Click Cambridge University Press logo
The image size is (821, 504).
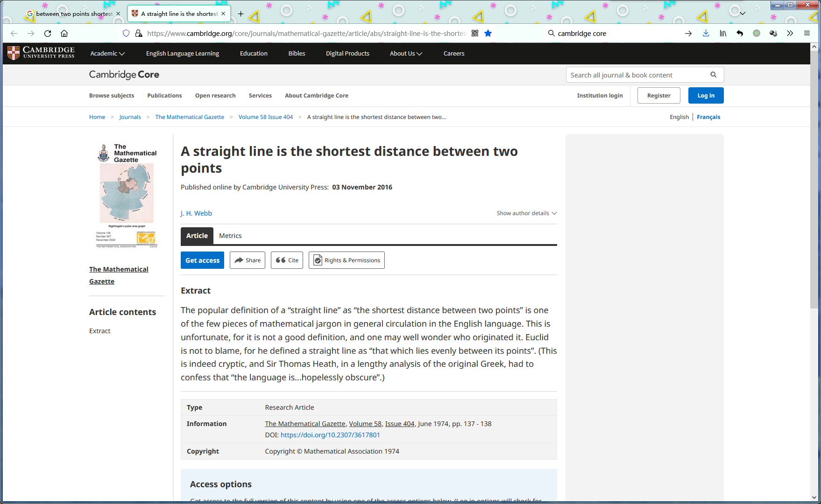41,53
